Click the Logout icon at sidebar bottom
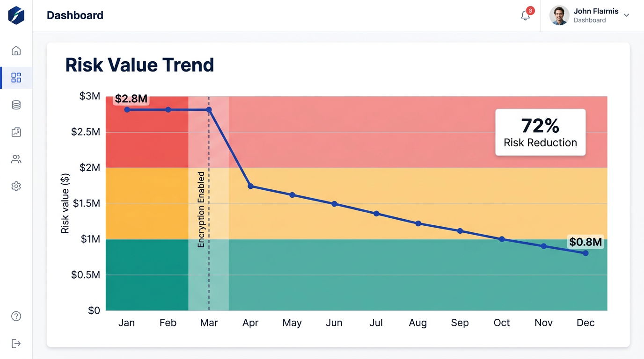 pos(16,343)
